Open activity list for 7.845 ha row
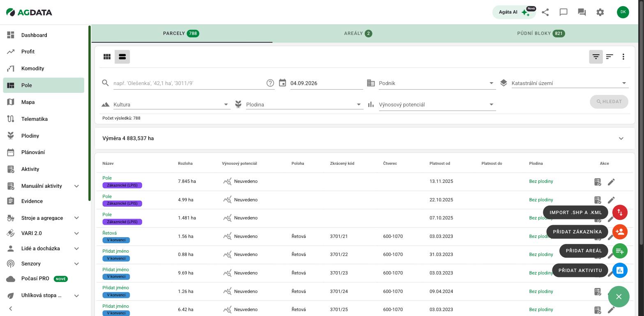 [598, 182]
